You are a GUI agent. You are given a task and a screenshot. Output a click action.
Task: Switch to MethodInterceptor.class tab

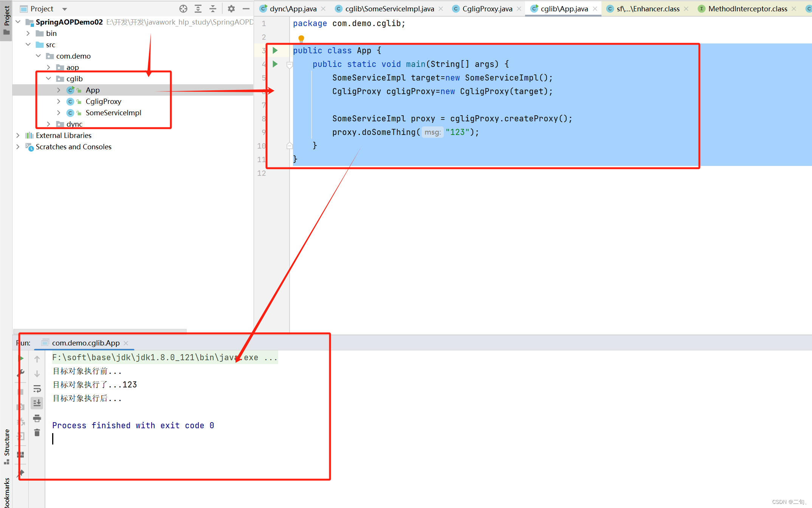pos(747,9)
